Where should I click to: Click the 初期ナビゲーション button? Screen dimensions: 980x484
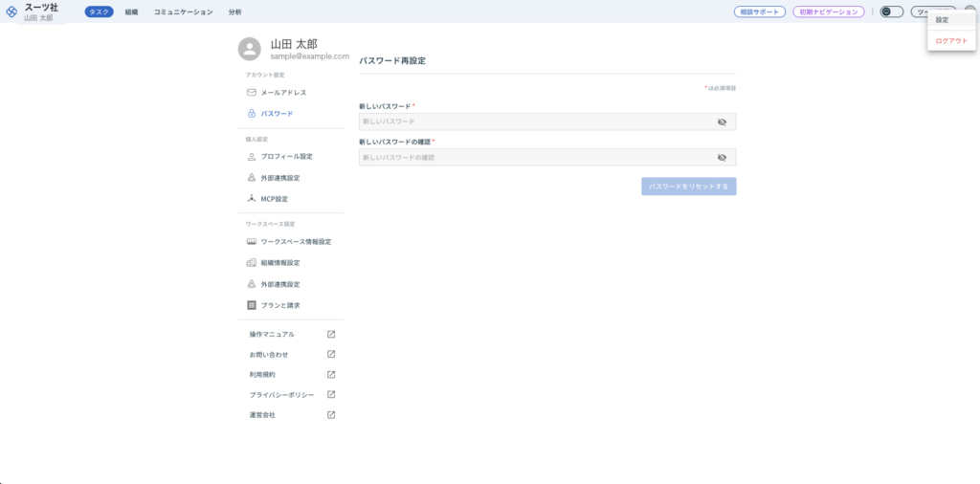pyautogui.click(x=828, y=11)
